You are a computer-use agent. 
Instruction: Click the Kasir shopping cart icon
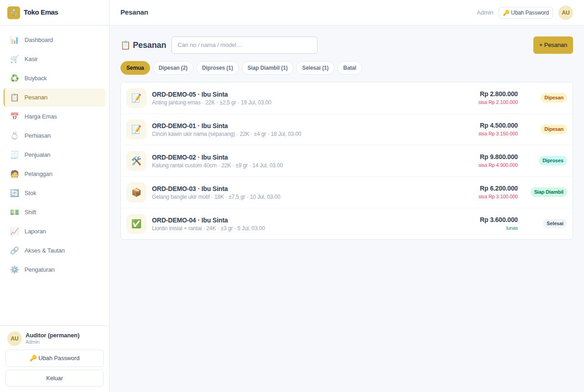(x=15, y=59)
